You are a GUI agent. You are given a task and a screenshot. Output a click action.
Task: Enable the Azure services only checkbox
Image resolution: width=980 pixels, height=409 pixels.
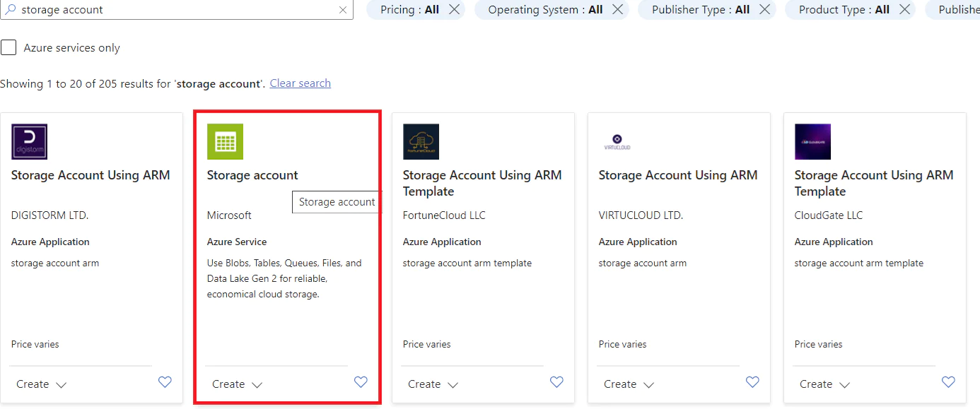pos(8,47)
